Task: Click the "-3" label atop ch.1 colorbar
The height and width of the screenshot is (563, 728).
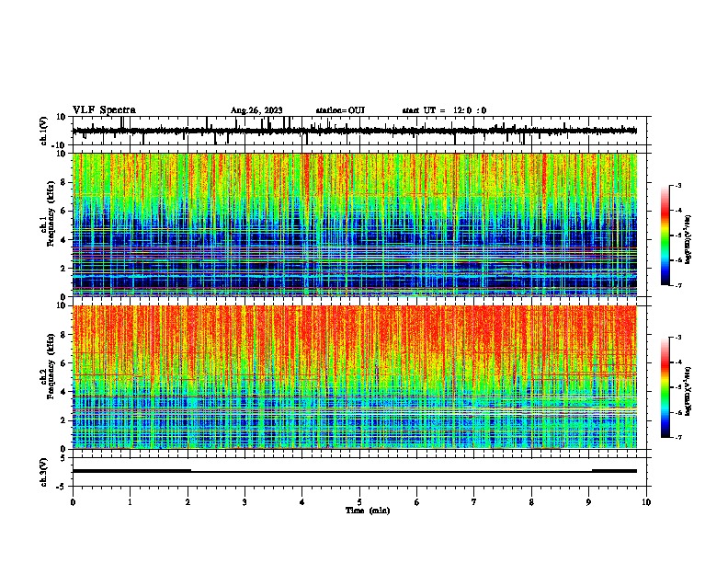Action: point(677,185)
